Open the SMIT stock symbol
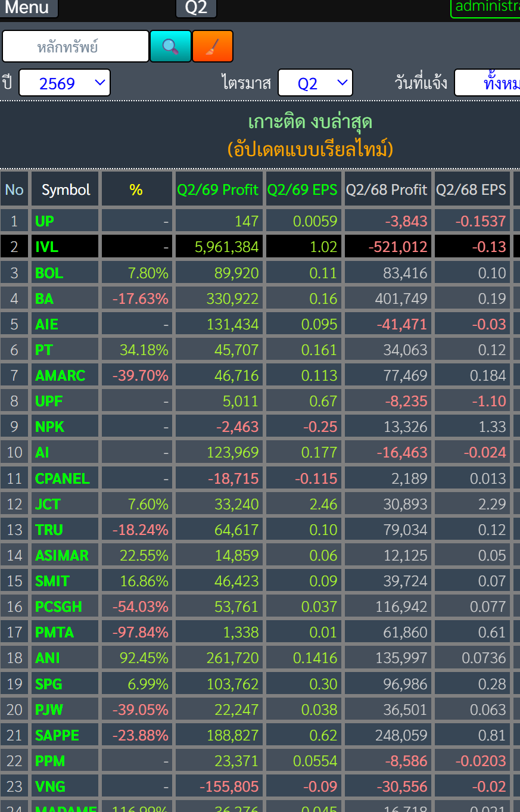This screenshot has width=520, height=812. pyautogui.click(x=52, y=581)
